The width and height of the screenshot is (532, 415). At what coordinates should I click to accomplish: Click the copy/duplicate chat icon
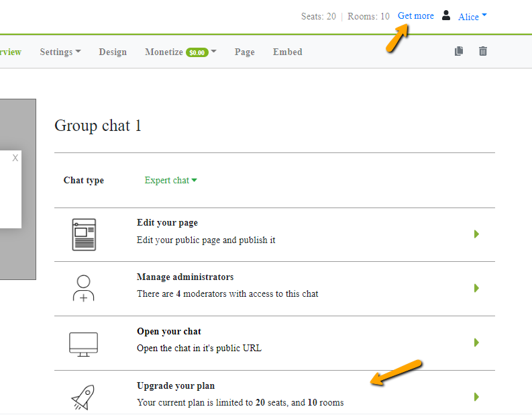[x=459, y=51]
